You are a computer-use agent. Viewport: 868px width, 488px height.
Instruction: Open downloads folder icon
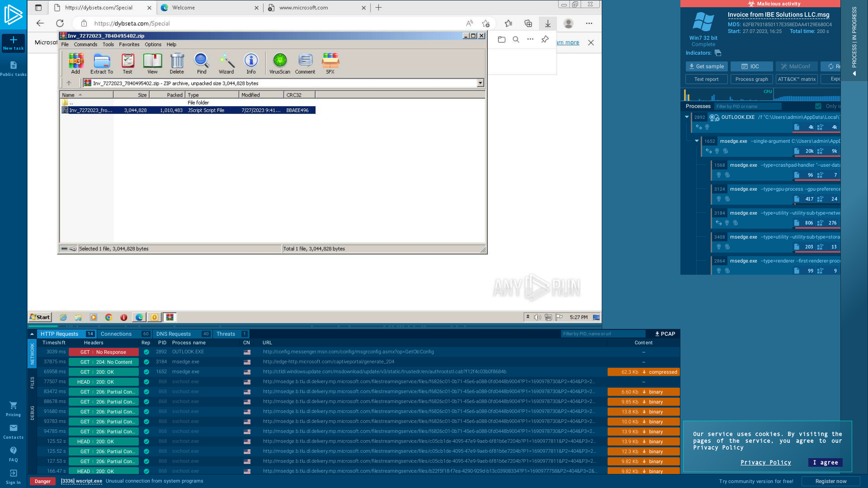pyautogui.click(x=501, y=39)
